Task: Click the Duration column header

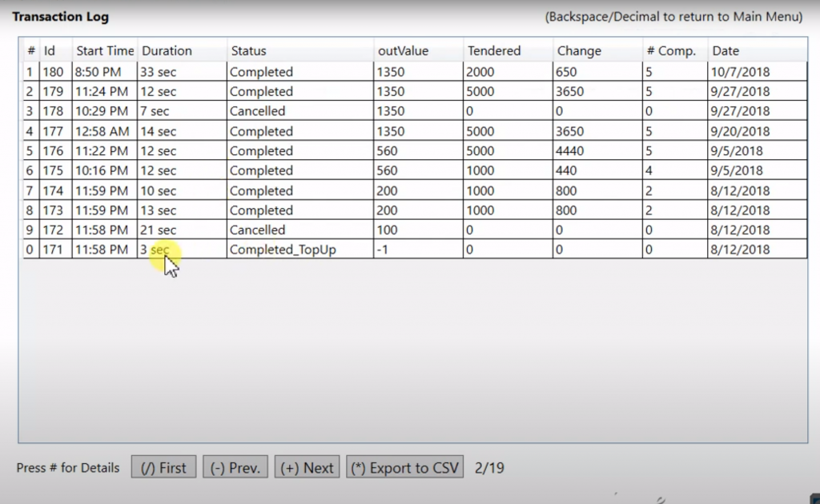Action: (167, 50)
